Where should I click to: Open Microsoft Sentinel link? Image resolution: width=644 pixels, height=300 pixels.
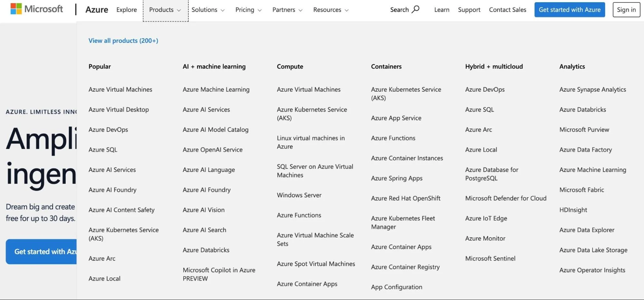point(490,258)
